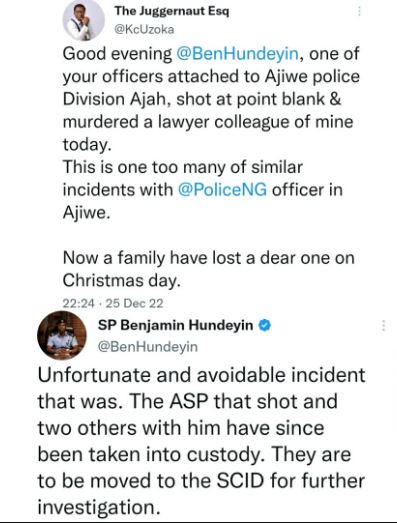Click the @KcUzoka handle
The width and height of the screenshot is (397, 523).
tap(144, 30)
